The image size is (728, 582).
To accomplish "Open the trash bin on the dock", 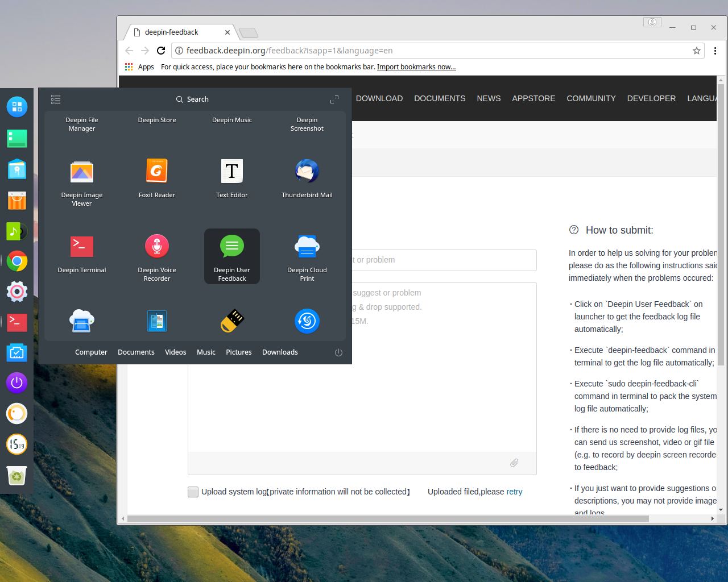I will (17, 476).
